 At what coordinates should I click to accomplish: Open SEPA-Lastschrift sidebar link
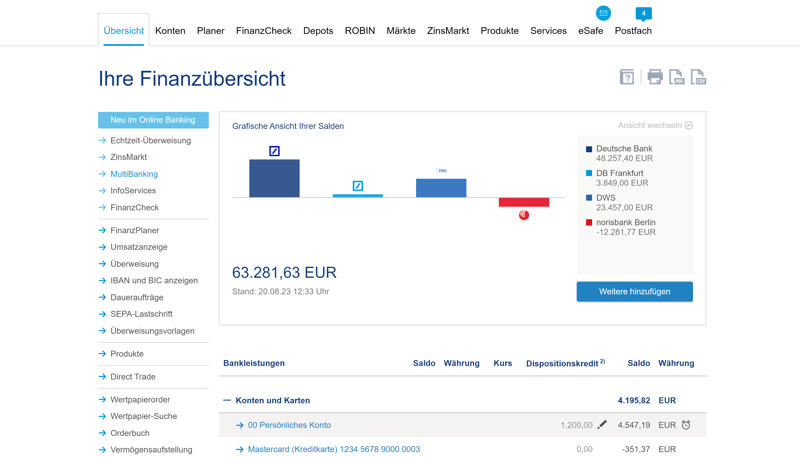pos(141,314)
